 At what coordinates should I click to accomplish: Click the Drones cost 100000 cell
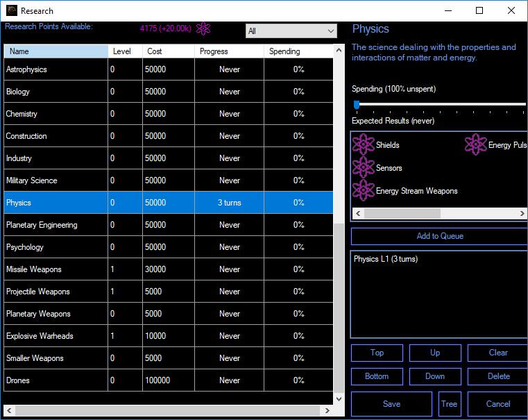point(169,380)
